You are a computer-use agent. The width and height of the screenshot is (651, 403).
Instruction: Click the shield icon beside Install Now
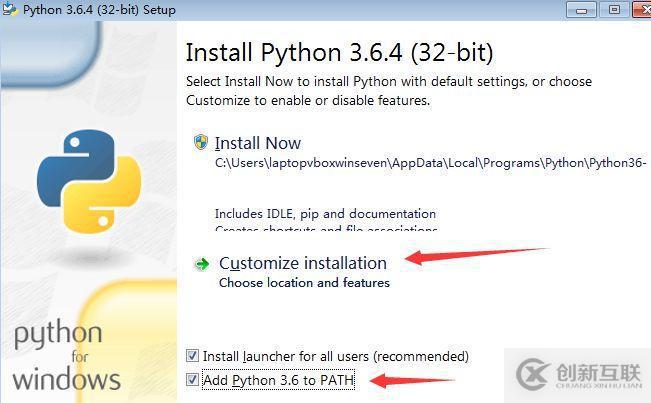click(201, 142)
